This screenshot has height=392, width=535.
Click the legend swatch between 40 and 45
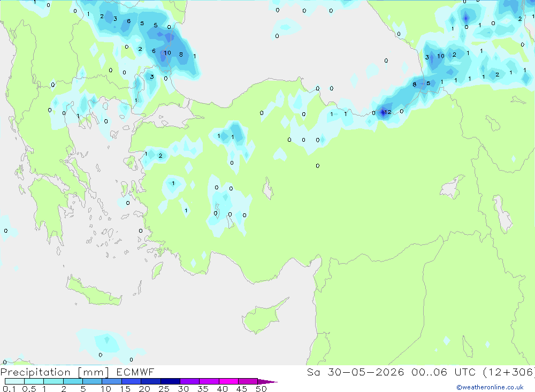(x=228, y=381)
